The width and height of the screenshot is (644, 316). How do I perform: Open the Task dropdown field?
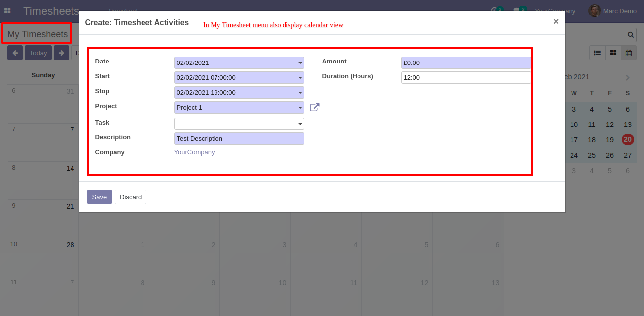tap(239, 124)
